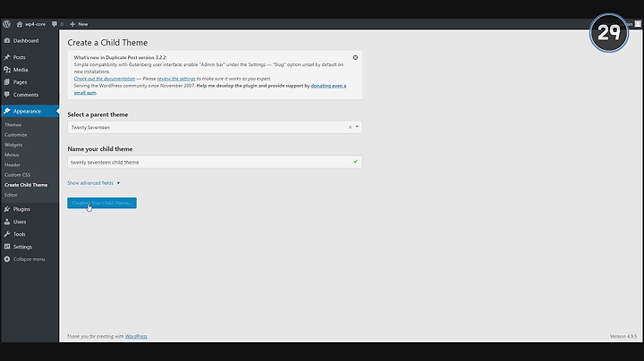The image size is (644, 361).
Task: Click the Twenty Seventeen parent theme field
Action: [215, 127]
